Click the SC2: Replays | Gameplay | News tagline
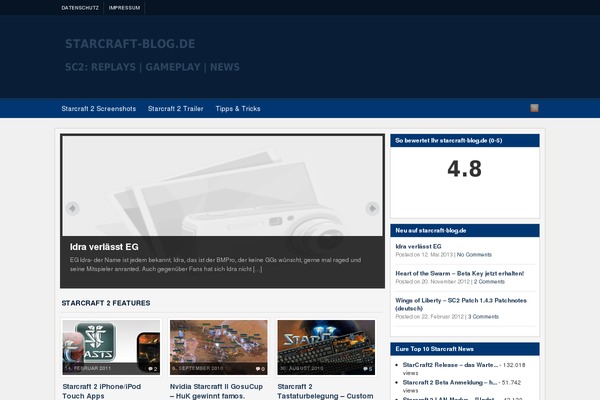Image resolution: width=600 pixels, height=400 pixels. [152, 67]
